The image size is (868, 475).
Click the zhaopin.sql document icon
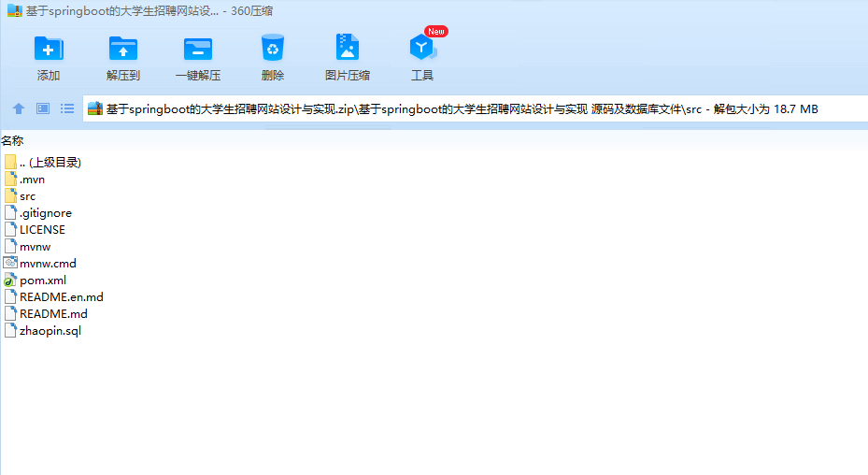coord(10,330)
